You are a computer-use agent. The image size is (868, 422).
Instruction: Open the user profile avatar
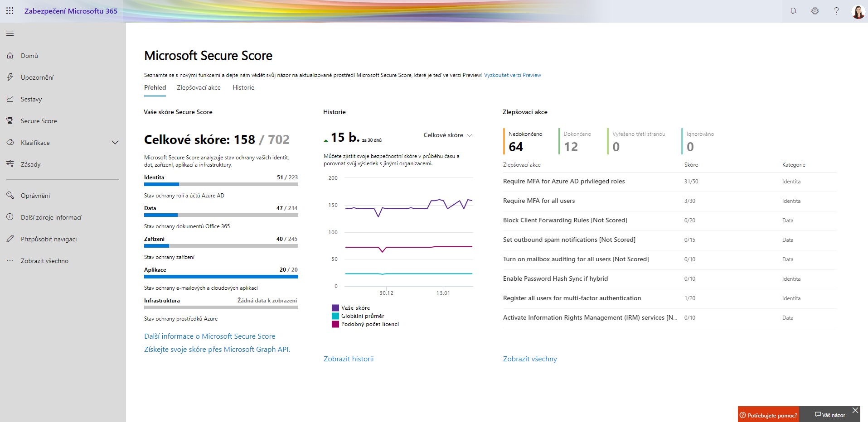coord(858,12)
